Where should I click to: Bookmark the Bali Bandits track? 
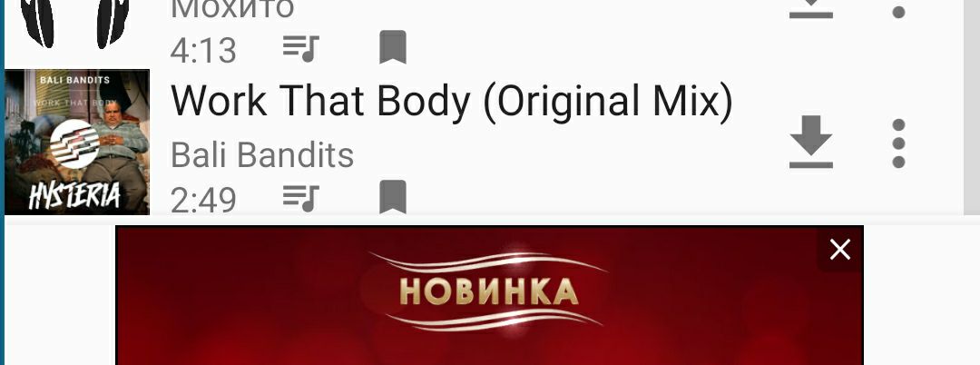393,198
